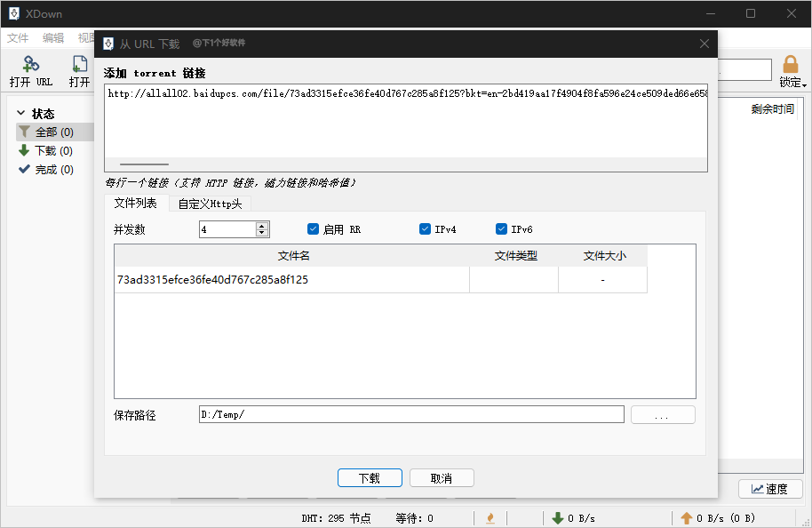Click the 并发数 number input field
This screenshot has width=812, height=528.
click(x=227, y=229)
